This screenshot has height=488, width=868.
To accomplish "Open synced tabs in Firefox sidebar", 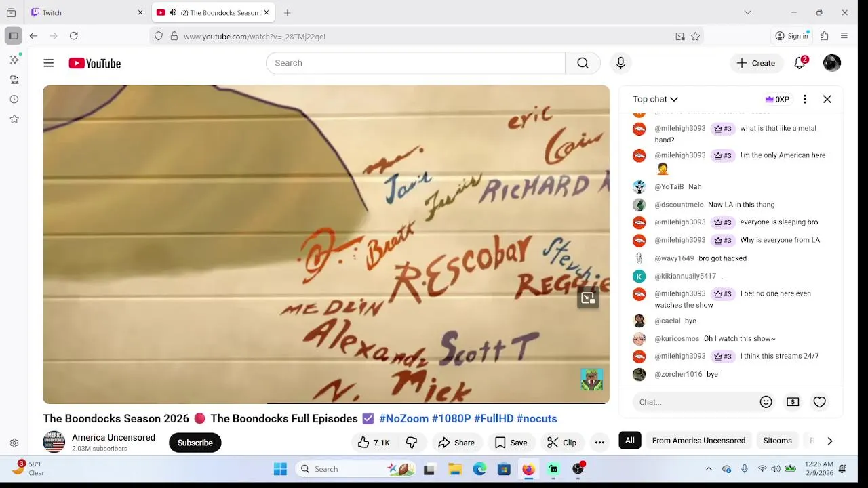I will pos(14,80).
